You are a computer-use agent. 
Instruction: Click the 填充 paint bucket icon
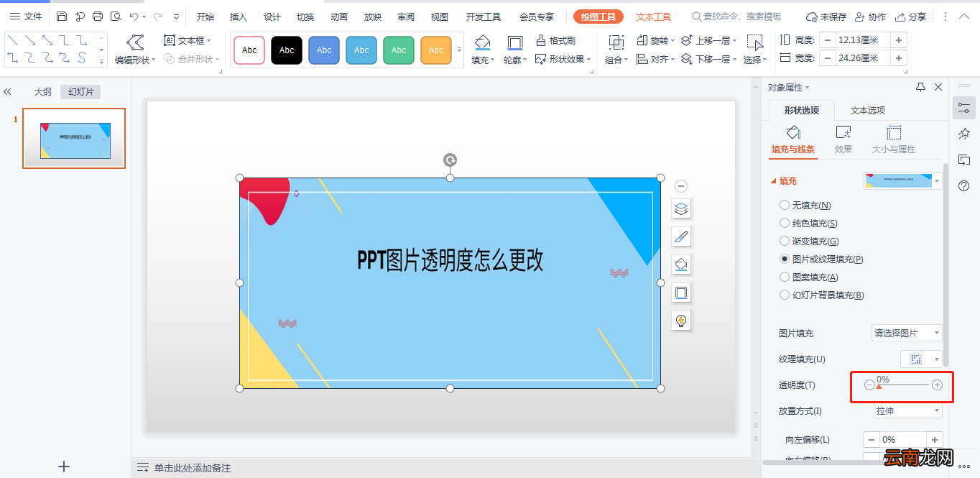483,42
